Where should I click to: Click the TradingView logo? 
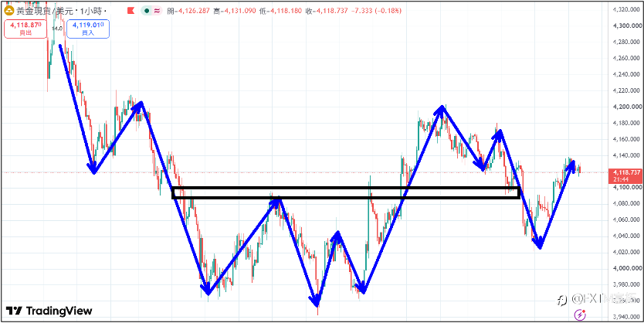[49, 311]
